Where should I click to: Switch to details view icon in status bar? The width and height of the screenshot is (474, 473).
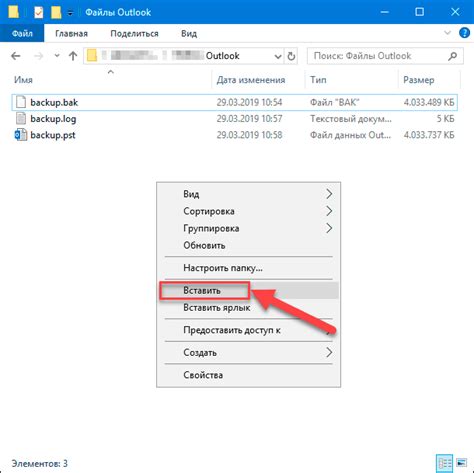tap(445, 463)
